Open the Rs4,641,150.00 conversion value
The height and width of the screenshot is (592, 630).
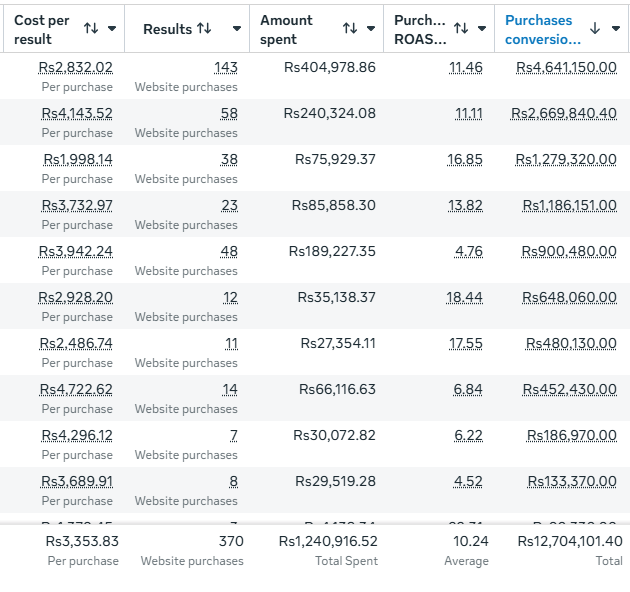566,67
